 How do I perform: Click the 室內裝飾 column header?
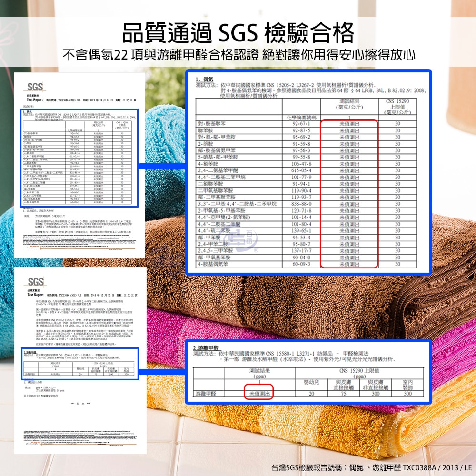point(408,385)
